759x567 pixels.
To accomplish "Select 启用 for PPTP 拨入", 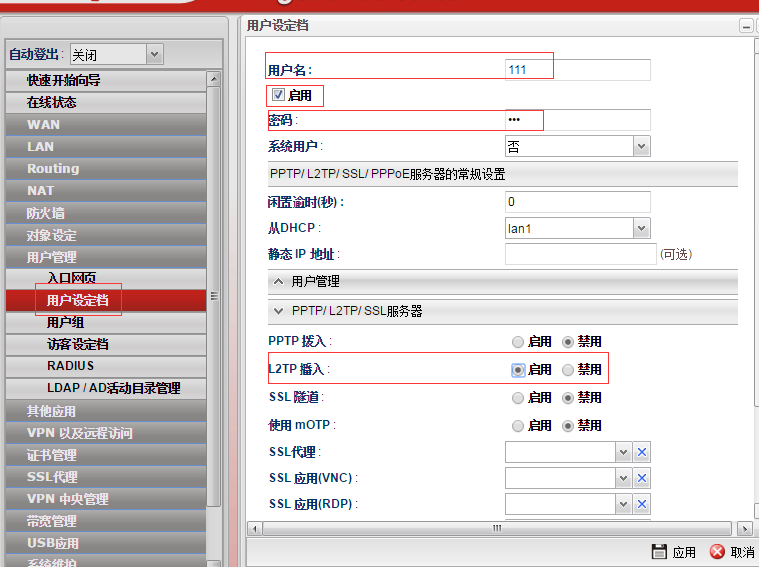I will click(517, 342).
